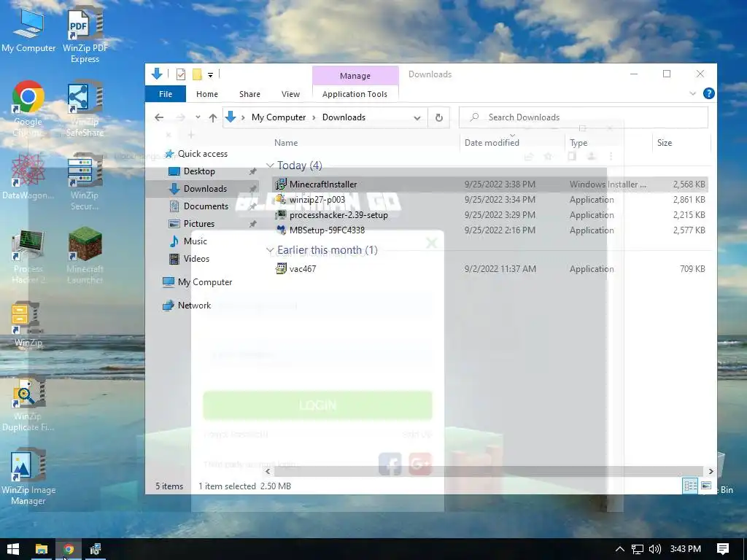Open volume control in system tray
The width and height of the screenshot is (747, 560).
[655, 549]
